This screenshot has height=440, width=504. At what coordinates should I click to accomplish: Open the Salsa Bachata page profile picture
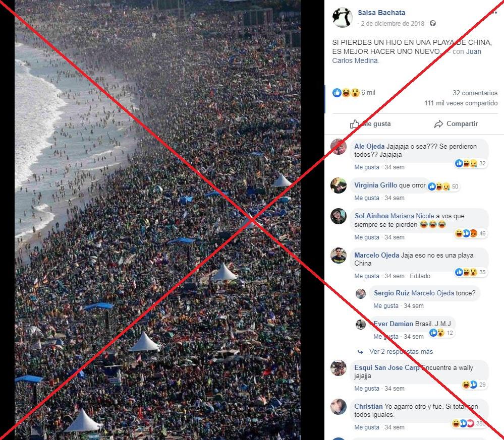[343, 18]
